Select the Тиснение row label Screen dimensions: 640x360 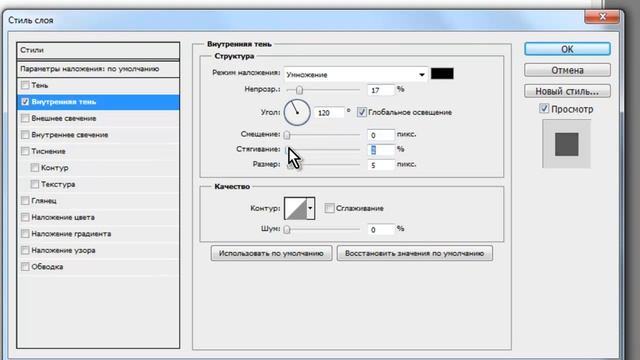tap(48, 151)
